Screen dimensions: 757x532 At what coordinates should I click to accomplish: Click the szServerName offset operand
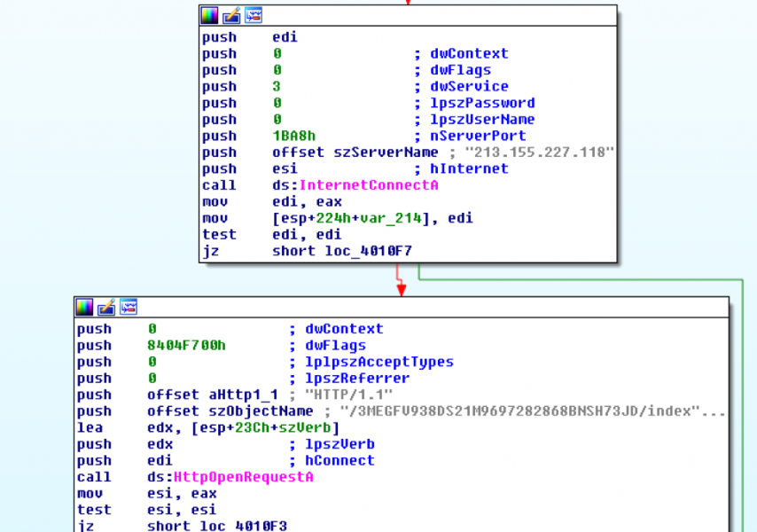pyautogui.click(x=386, y=153)
